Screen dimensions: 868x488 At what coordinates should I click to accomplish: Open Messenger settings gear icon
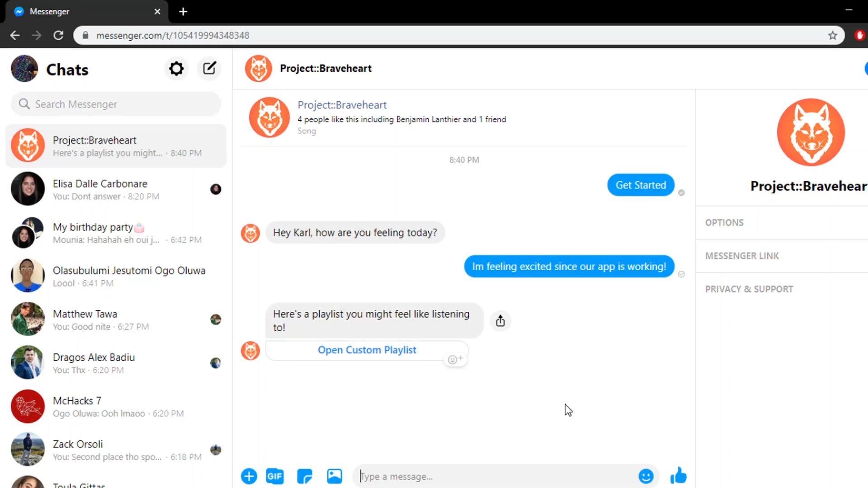[x=176, y=69]
